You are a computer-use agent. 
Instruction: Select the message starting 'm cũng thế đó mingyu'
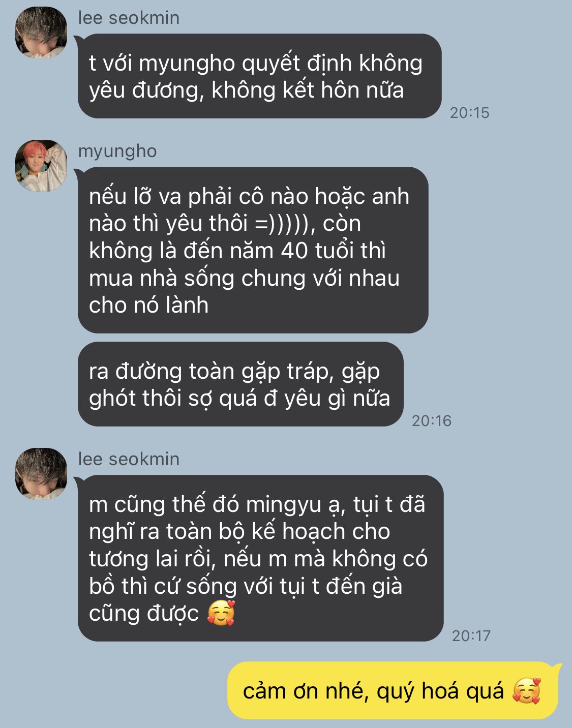point(260,558)
